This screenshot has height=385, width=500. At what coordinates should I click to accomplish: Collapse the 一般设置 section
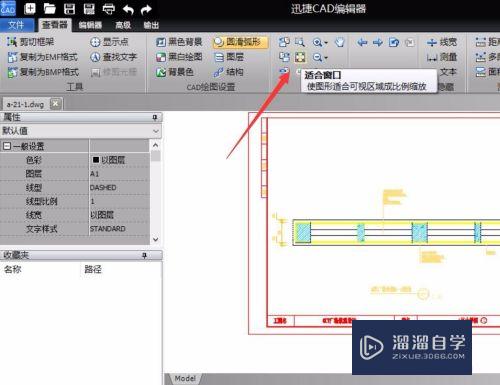[7, 146]
